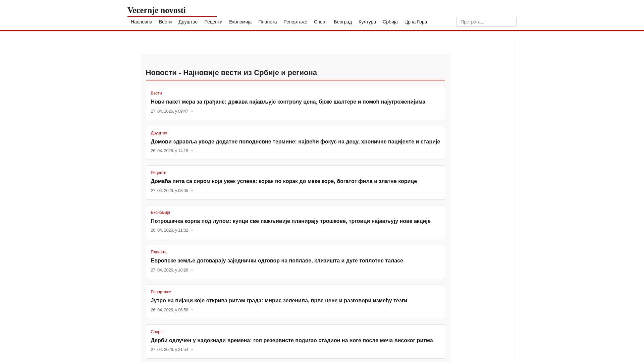Click date 27. 04. 2026. у 21:54

169,350
